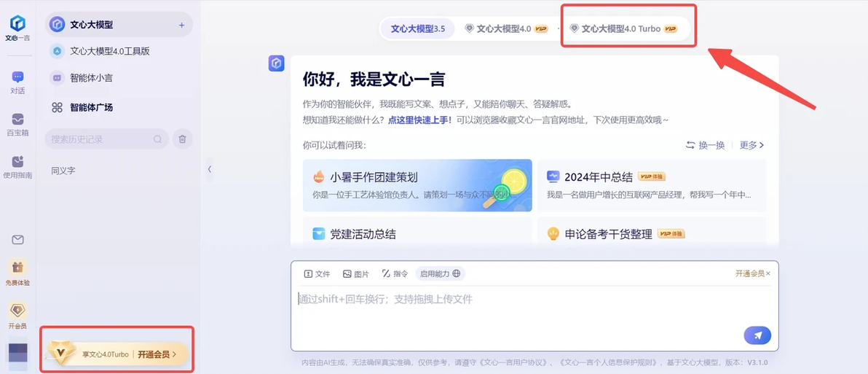The width and height of the screenshot is (868, 374).
Task: Open the 党建活动总结 card
Action: pyautogui.click(x=417, y=232)
